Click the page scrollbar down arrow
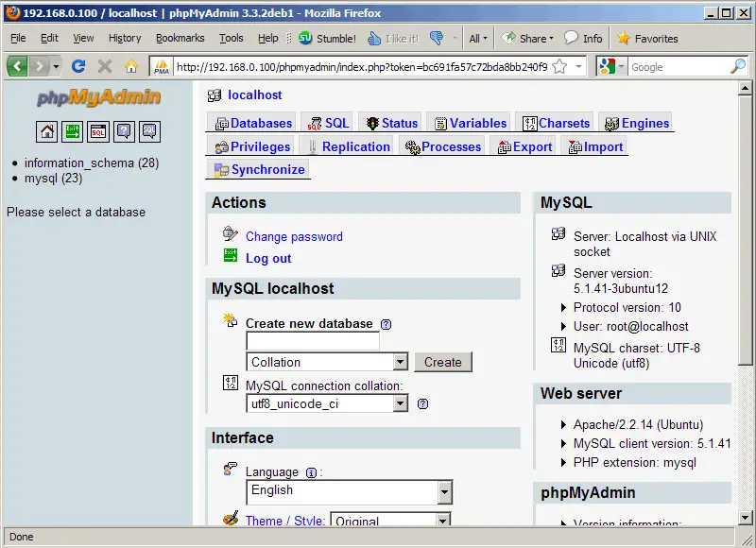This screenshot has width=756, height=548. 745,518
